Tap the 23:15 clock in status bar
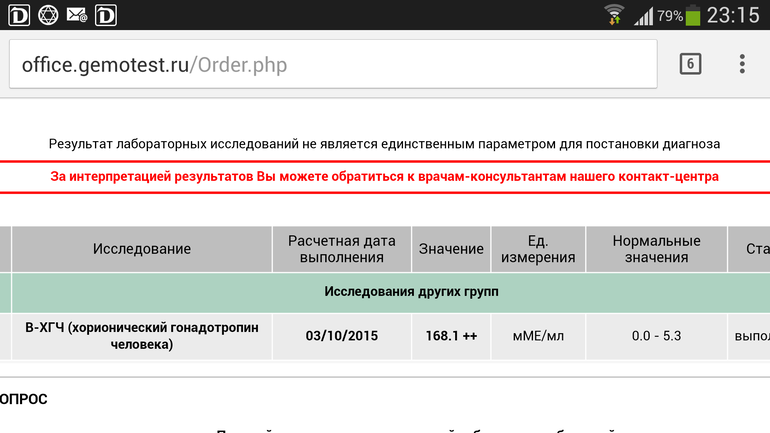 [733, 15]
